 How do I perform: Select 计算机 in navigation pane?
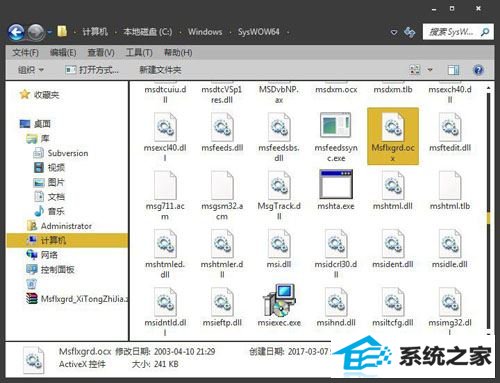pyautogui.click(x=67, y=240)
